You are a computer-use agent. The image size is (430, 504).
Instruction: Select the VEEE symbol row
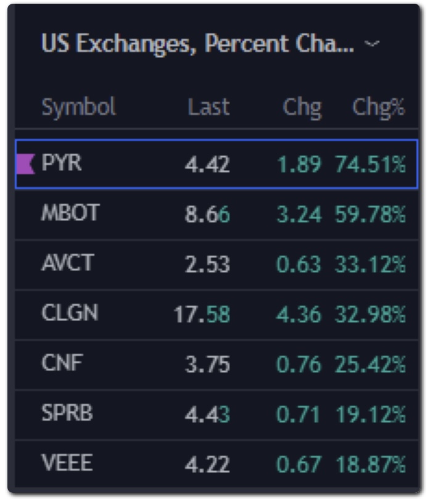point(67,463)
